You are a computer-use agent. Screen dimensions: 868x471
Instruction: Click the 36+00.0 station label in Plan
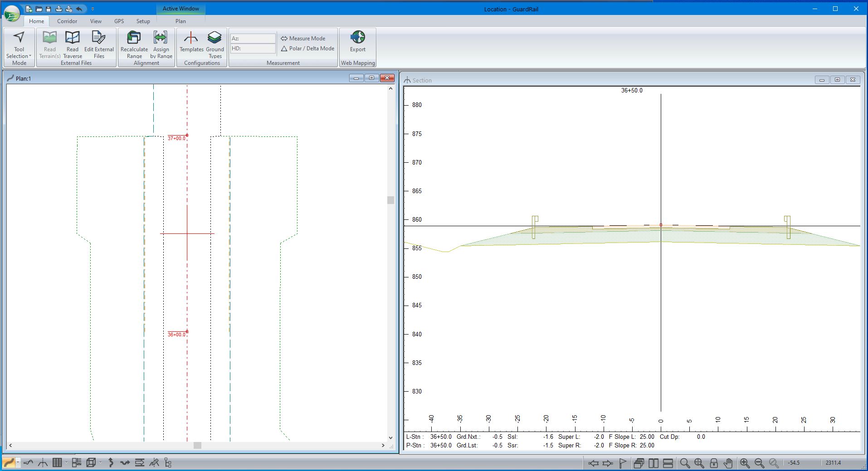pos(176,335)
